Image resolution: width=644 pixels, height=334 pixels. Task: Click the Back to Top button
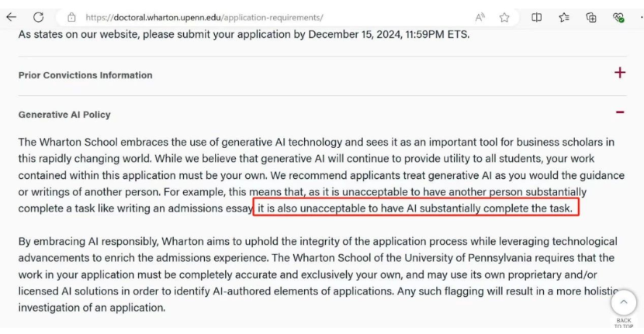(x=624, y=303)
